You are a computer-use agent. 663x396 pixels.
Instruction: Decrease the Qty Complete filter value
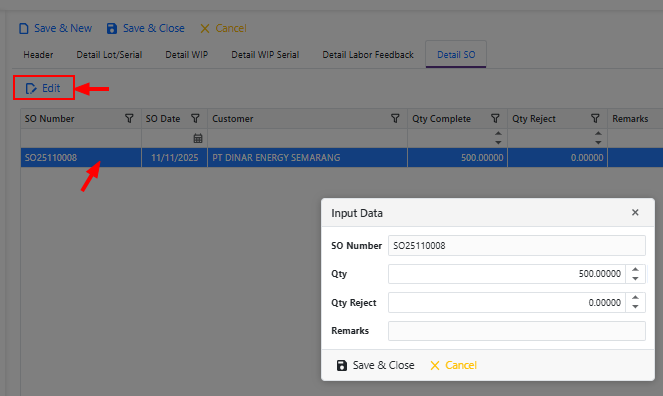[x=499, y=142]
